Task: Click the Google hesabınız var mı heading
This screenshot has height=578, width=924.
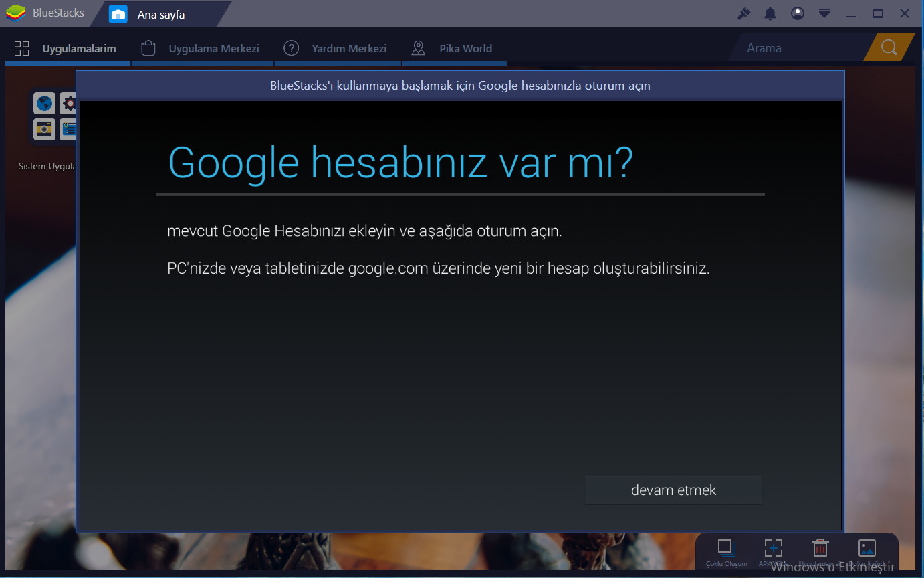Action: tap(400, 162)
